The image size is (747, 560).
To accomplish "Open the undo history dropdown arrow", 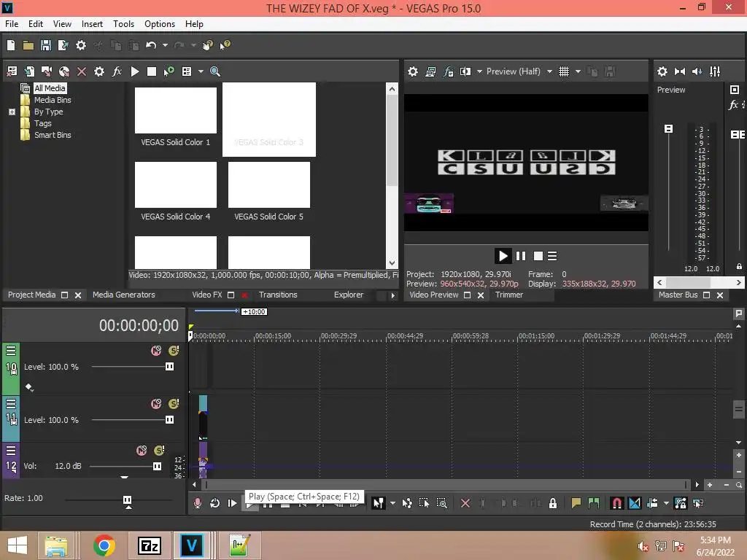I will 165,45.
